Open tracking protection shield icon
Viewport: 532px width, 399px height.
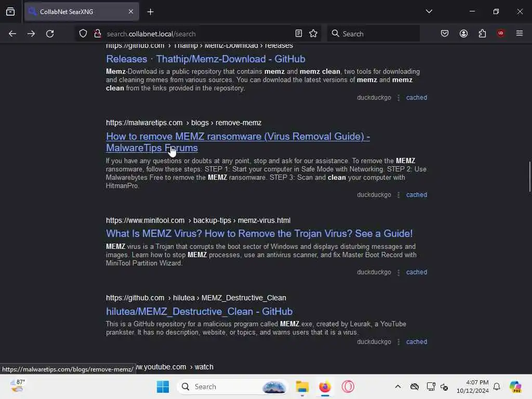click(x=83, y=34)
